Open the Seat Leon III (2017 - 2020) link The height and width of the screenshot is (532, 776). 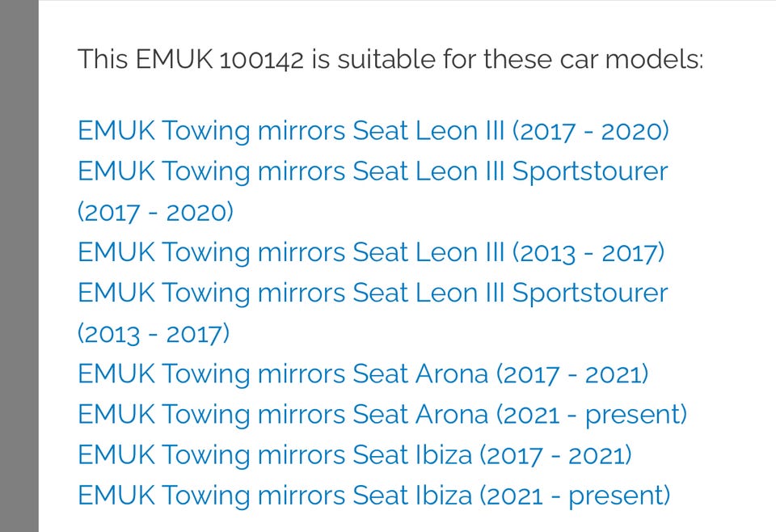coord(373,131)
